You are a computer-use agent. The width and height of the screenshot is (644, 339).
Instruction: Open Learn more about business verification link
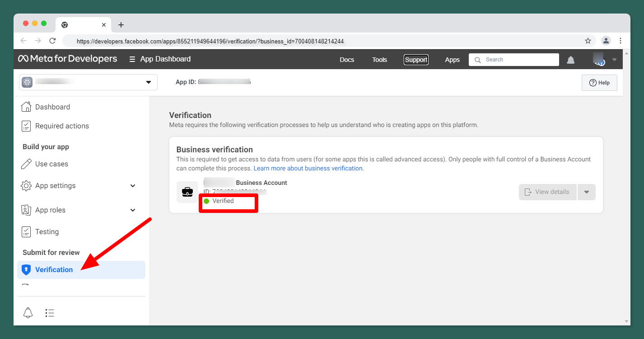(x=308, y=168)
